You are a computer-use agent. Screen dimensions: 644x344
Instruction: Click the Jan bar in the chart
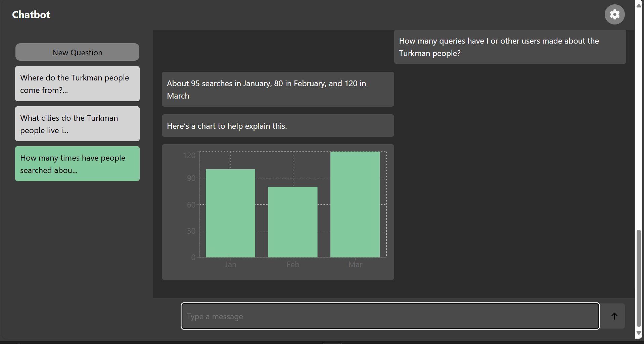coord(230,213)
